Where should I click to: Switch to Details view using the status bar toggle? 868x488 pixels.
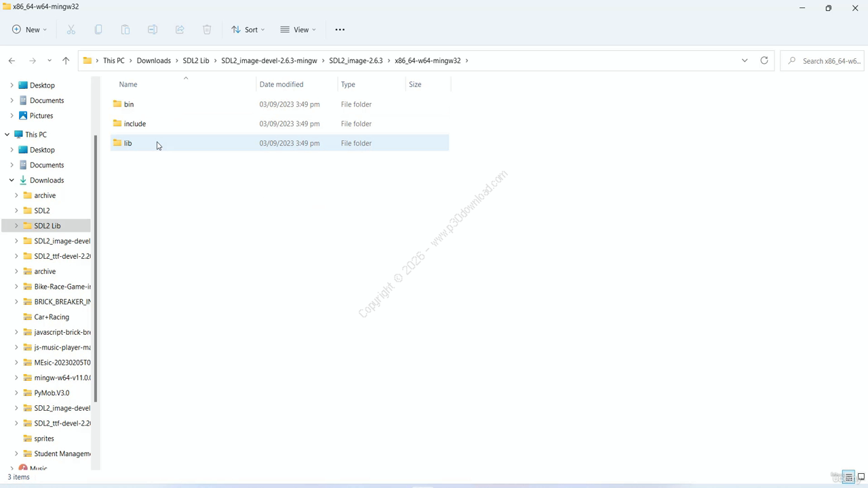click(848, 477)
